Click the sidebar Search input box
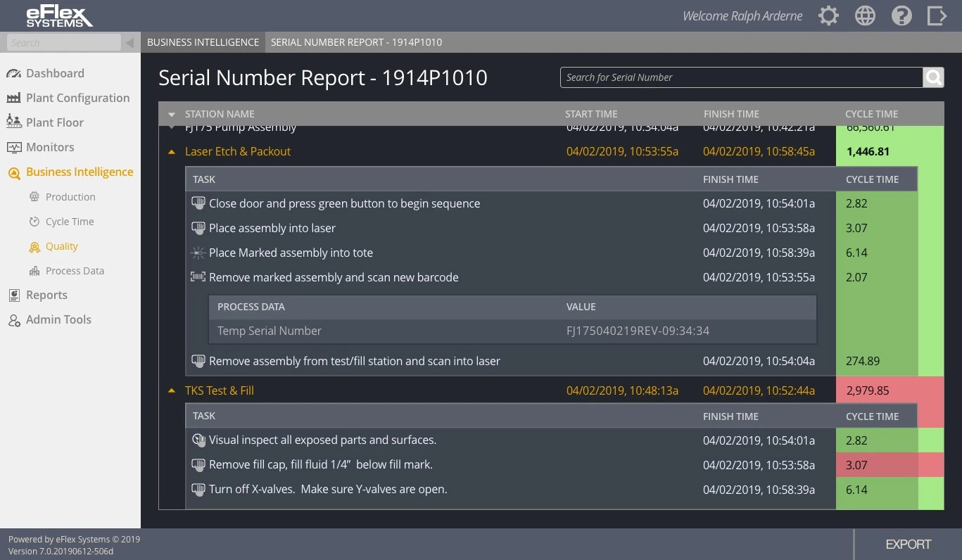Screen dimensions: 962x560 point(63,43)
